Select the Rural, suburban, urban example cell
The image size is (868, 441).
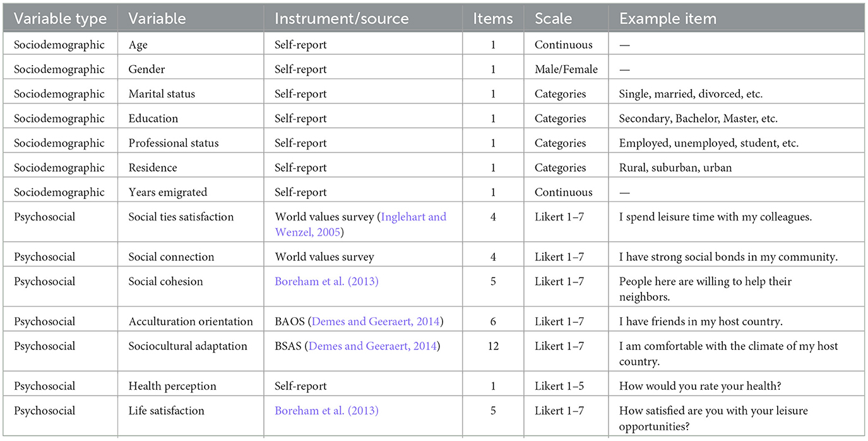[677, 167]
